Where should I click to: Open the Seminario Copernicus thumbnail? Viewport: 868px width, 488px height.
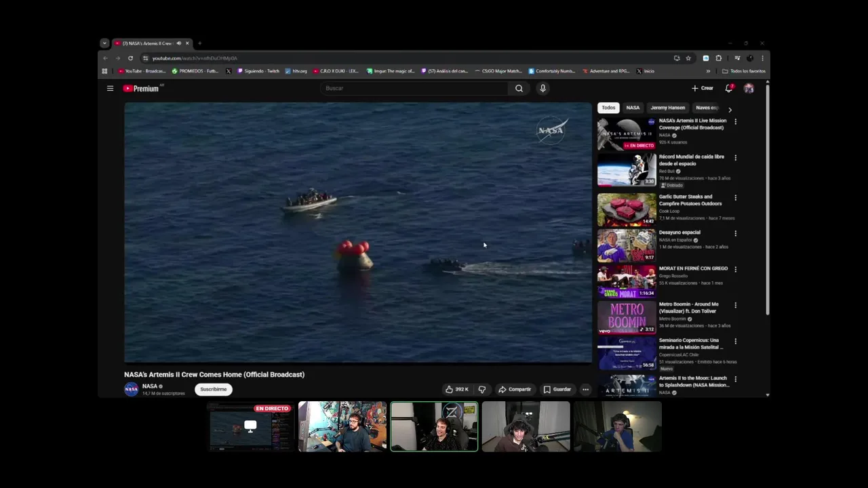click(x=627, y=353)
